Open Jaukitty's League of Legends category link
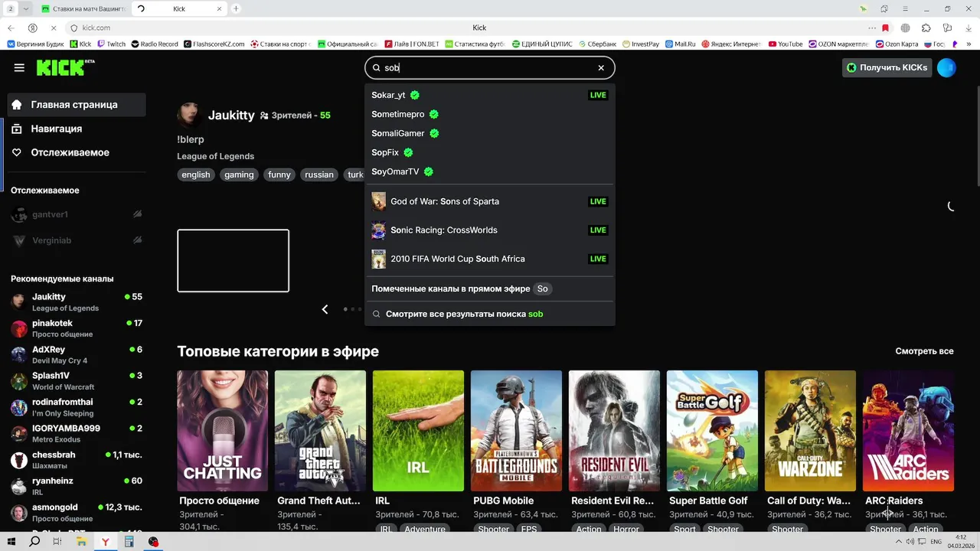This screenshot has width=980, height=551. (x=215, y=156)
